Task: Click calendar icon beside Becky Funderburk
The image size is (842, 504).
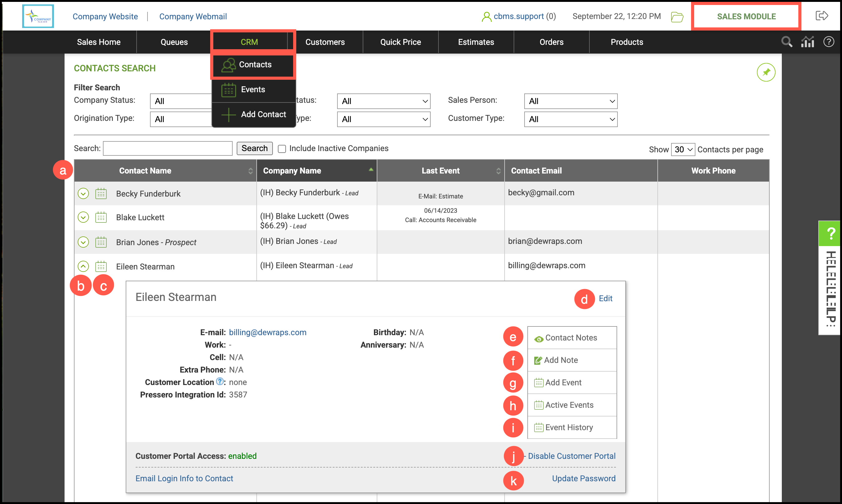Action: point(101,193)
